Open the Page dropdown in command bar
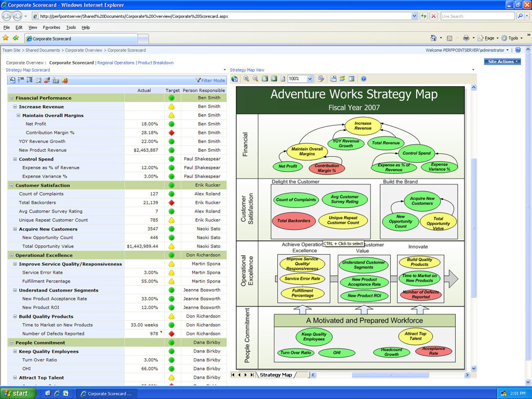This screenshot has height=399, width=532. click(x=488, y=38)
